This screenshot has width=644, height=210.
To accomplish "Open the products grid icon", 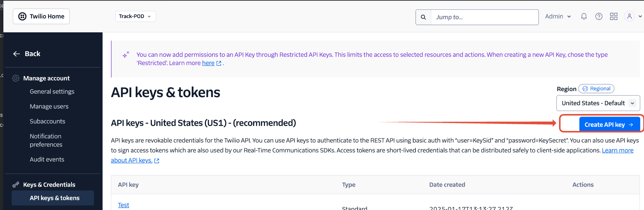I will point(614,17).
